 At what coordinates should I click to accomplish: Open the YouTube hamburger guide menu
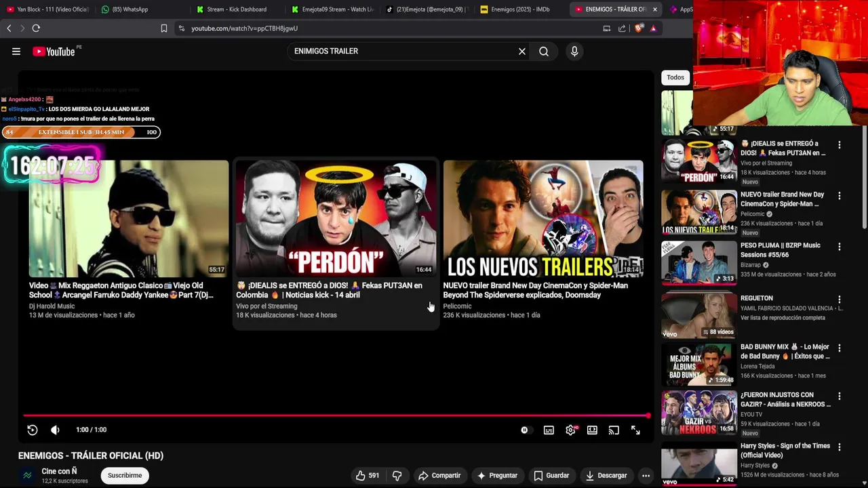tap(16, 52)
